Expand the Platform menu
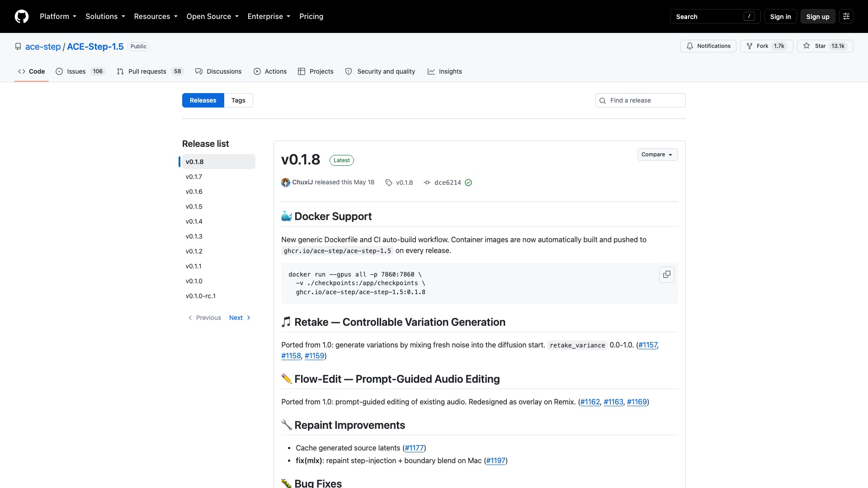This screenshot has width=868, height=488. click(x=58, y=16)
